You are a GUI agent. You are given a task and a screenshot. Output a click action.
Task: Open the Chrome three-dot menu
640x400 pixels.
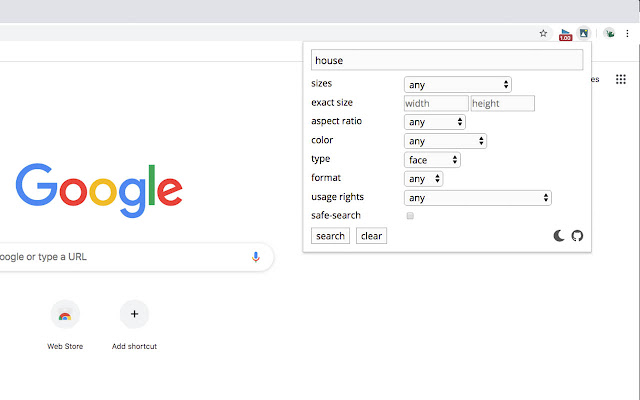click(627, 33)
